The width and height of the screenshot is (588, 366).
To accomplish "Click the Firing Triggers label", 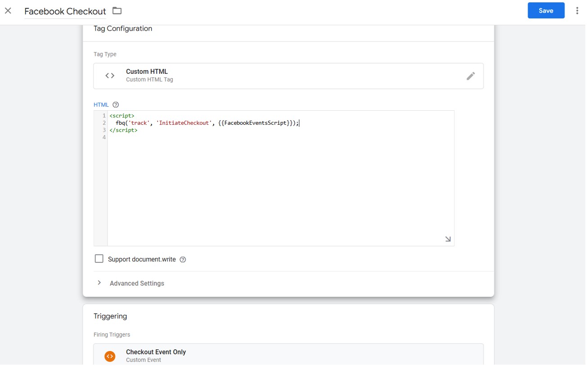I will point(112,335).
